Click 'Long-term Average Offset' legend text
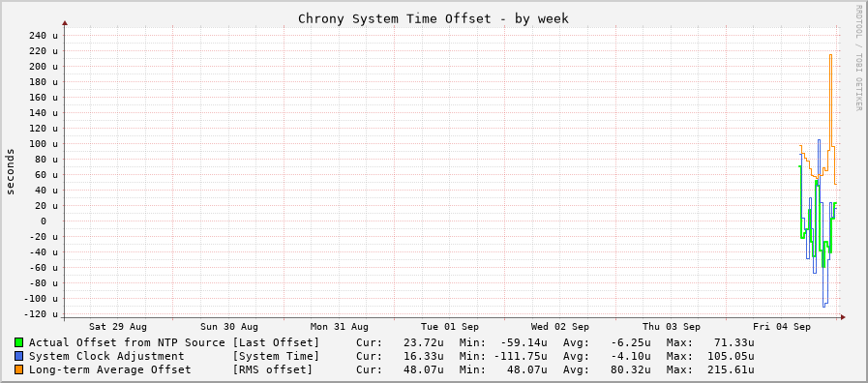 click(109, 369)
